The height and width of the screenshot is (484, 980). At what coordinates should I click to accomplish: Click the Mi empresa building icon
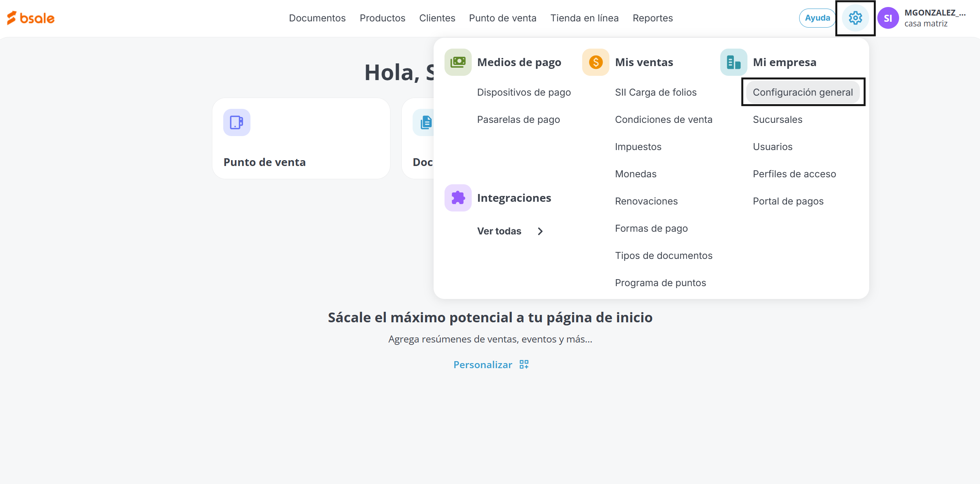click(733, 62)
